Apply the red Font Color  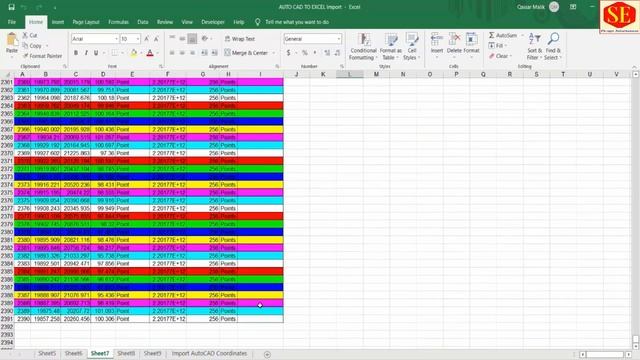pos(150,53)
